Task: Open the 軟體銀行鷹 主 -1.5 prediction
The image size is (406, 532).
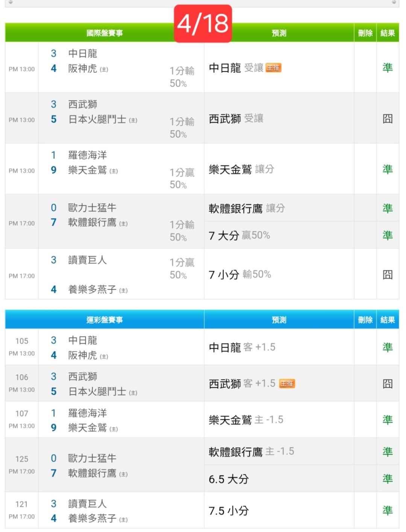Action: pos(251,452)
